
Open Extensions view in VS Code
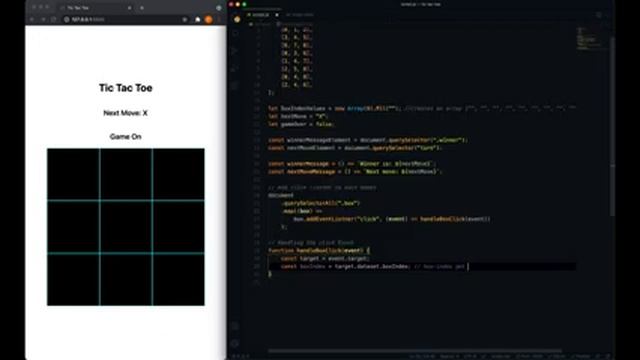[235, 86]
